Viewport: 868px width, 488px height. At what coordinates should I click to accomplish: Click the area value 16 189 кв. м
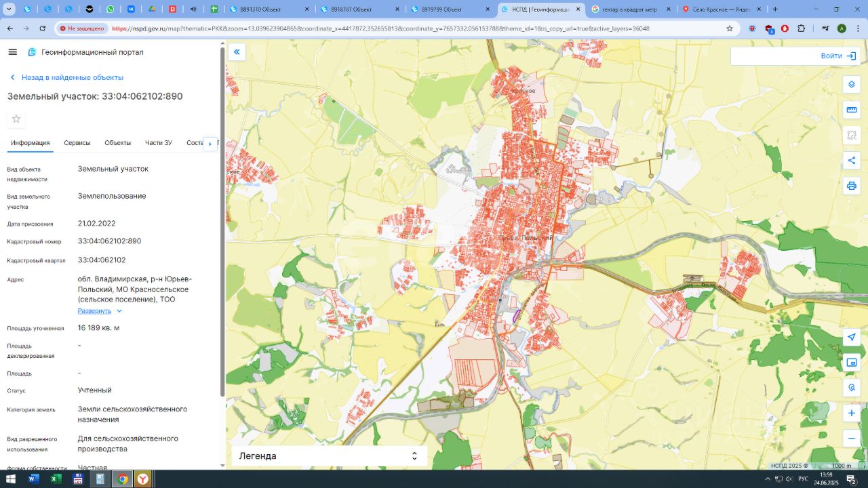point(98,328)
